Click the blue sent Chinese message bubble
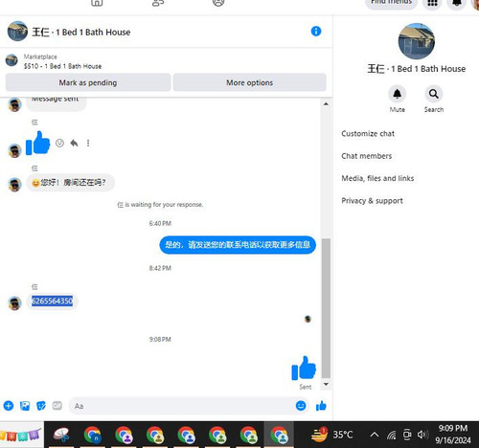 coord(238,245)
